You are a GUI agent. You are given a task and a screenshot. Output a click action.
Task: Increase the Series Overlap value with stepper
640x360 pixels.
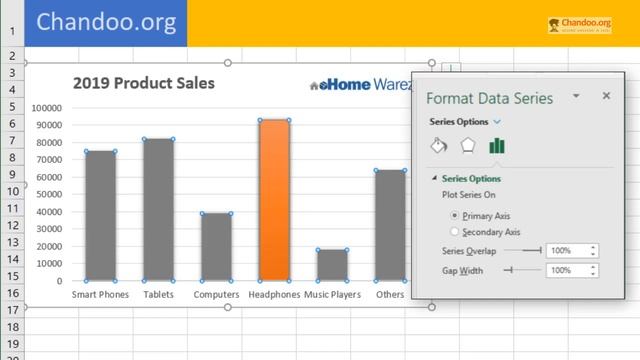(593, 247)
